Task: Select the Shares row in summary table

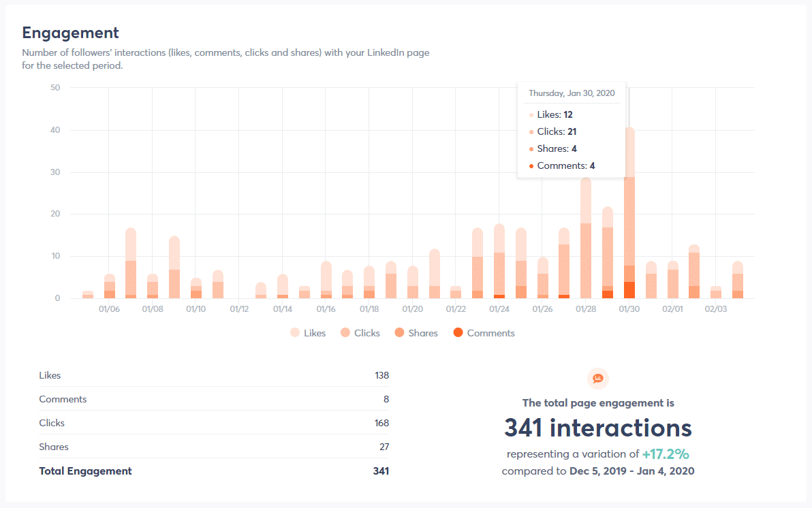Action: click(x=214, y=447)
